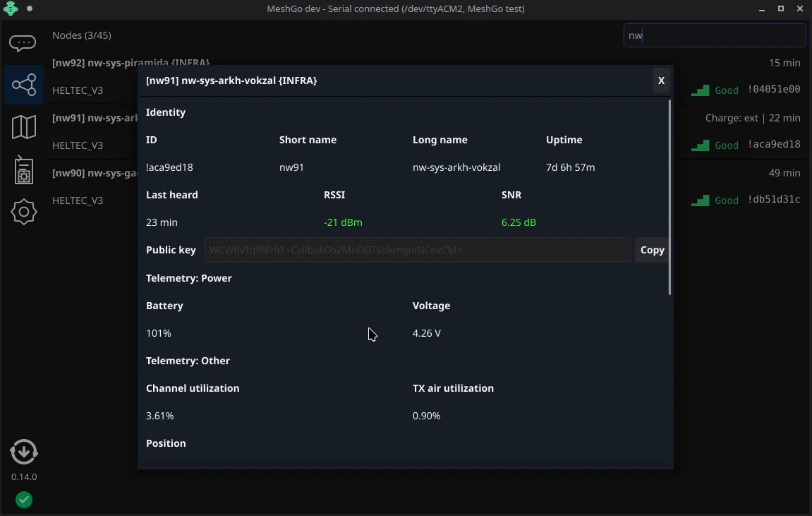This screenshot has height=516, width=812.
Task: Click the version label 0.14.0
Action: click(24, 476)
